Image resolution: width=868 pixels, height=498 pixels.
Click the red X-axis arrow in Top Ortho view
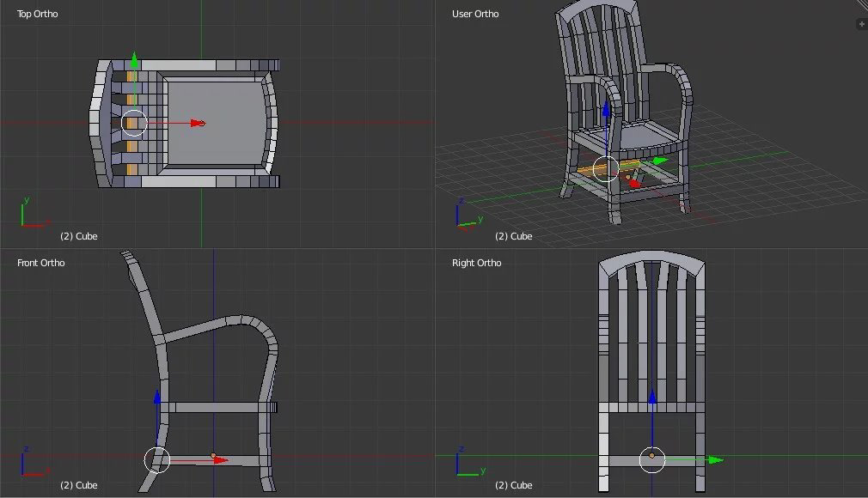(x=198, y=123)
